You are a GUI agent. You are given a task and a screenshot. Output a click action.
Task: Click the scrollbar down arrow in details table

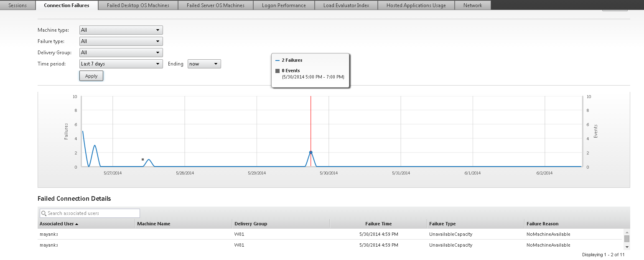pyautogui.click(x=626, y=247)
